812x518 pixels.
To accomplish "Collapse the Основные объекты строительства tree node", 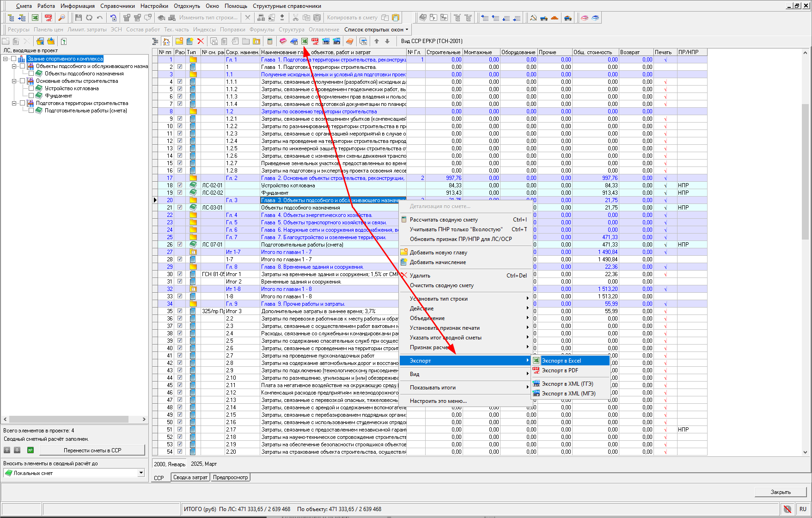I will [14, 81].
